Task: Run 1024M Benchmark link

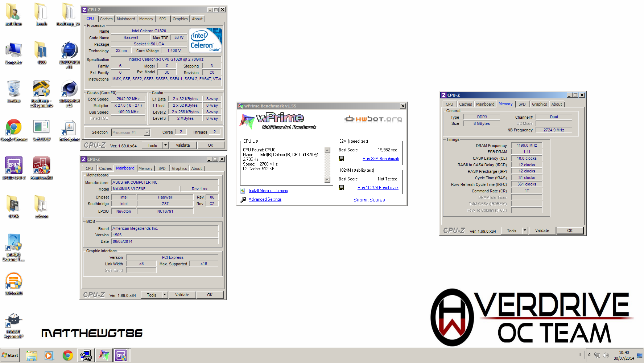Action: (378, 188)
